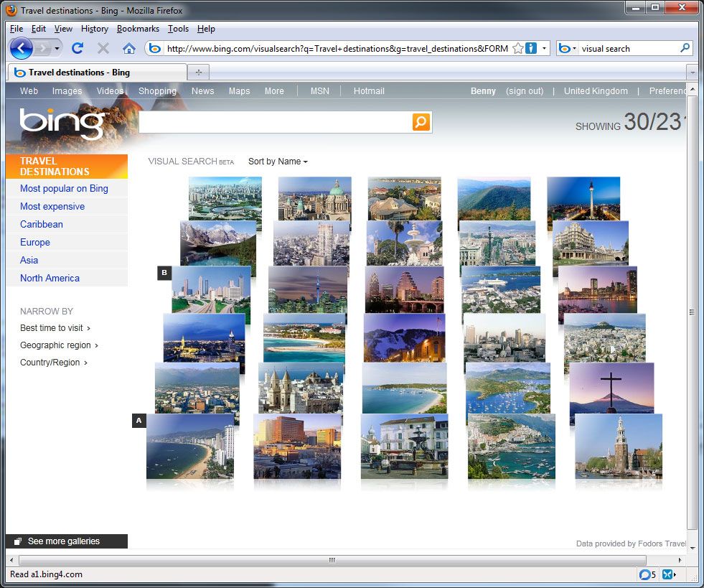
Task: Click the magnifier in Firefox search box
Action: (x=683, y=48)
